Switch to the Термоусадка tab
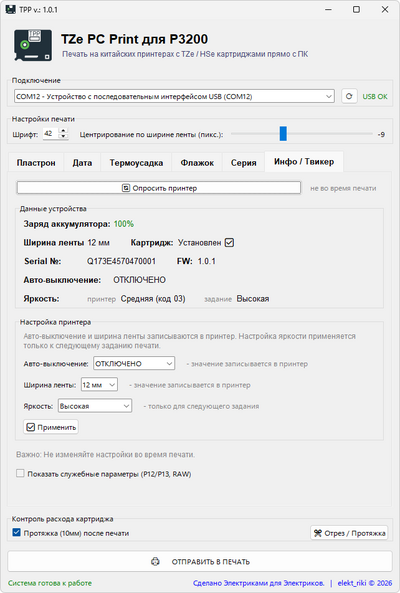Viewport: 400px width, 593px height. (x=136, y=163)
